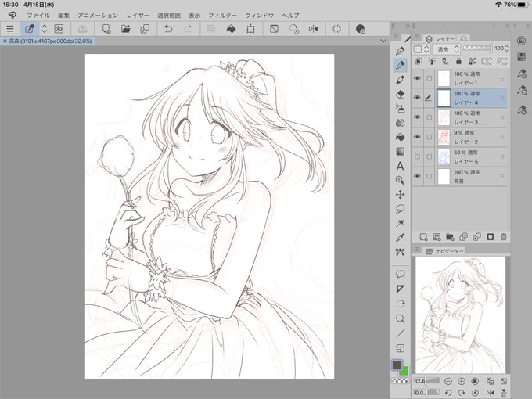Open the Layer panel menu (hamburger)

[x=417, y=37]
